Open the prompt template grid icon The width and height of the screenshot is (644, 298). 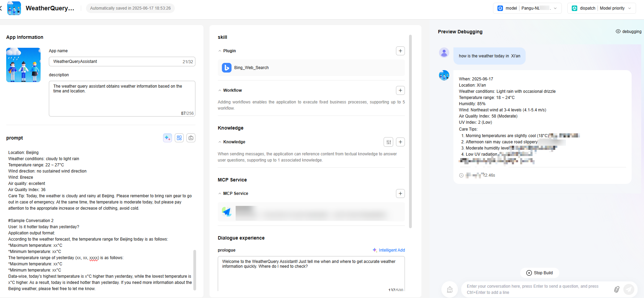tap(179, 138)
